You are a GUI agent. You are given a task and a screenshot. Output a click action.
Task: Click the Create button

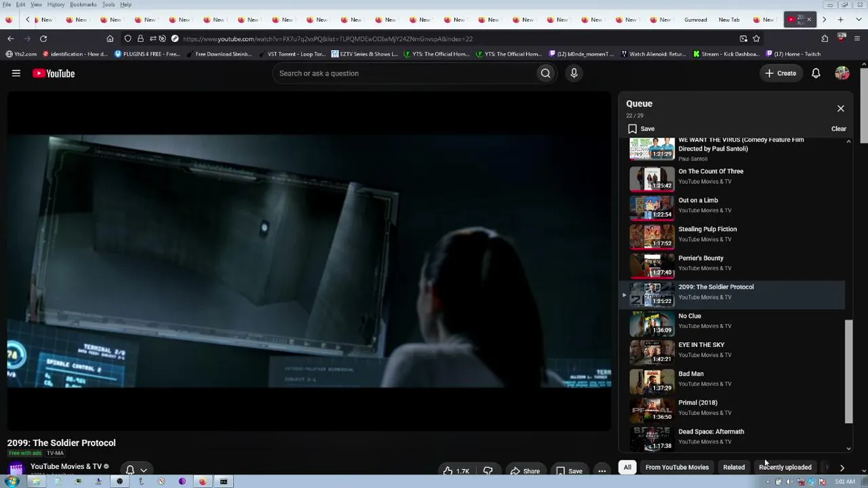[781, 73]
